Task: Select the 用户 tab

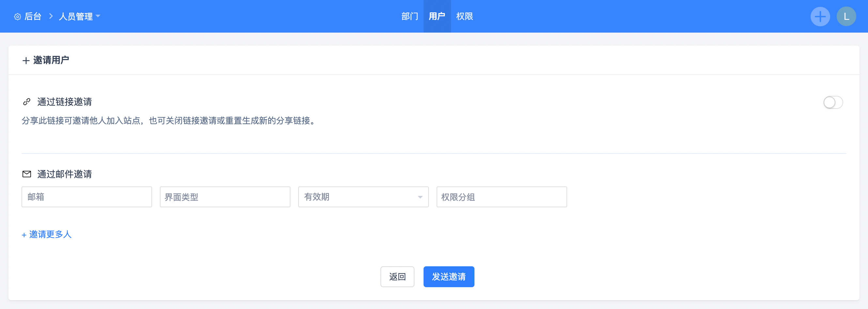Action: [x=437, y=16]
